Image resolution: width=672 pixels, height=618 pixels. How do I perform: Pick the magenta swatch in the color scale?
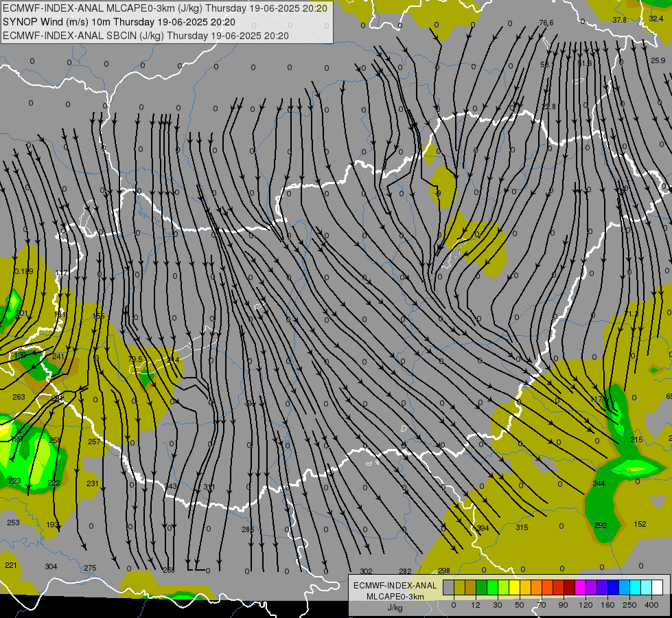pos(581,587)
